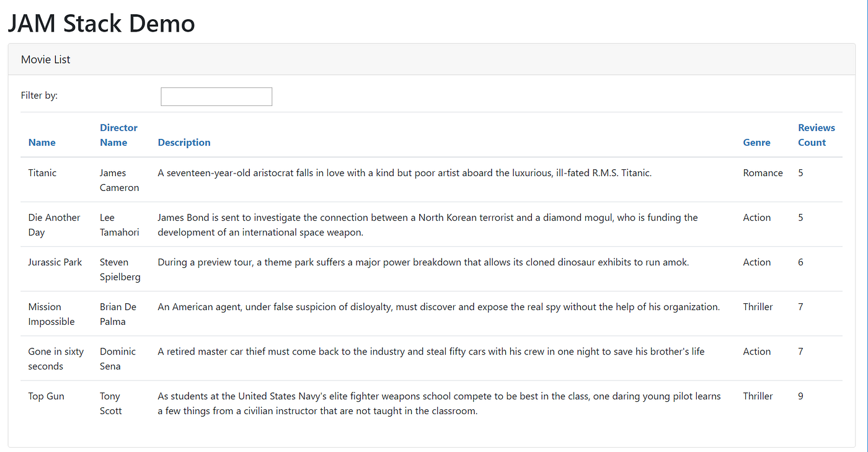Click director James Cameron

click(x=119, y=180)
